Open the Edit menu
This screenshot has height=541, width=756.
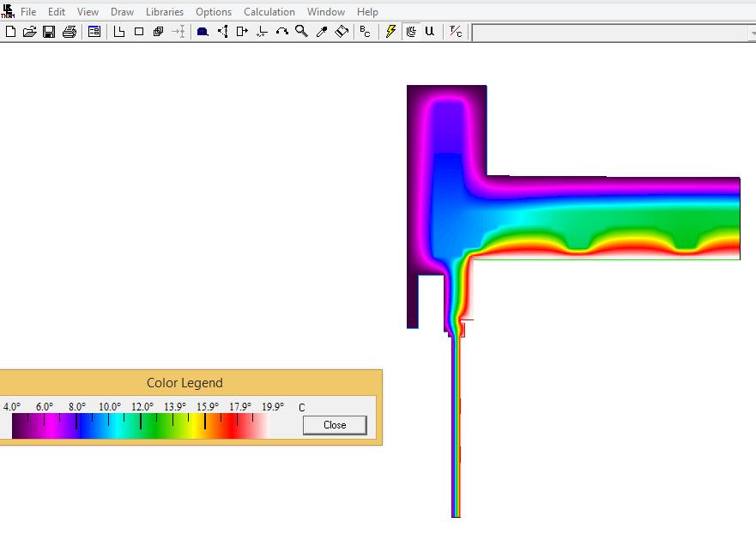click(57, 11)
